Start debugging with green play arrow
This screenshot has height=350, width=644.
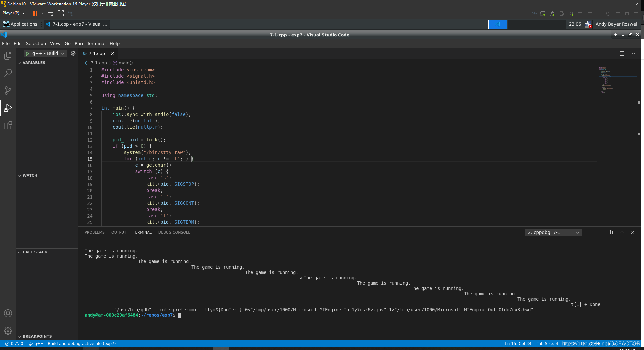[x=27, y=53]
